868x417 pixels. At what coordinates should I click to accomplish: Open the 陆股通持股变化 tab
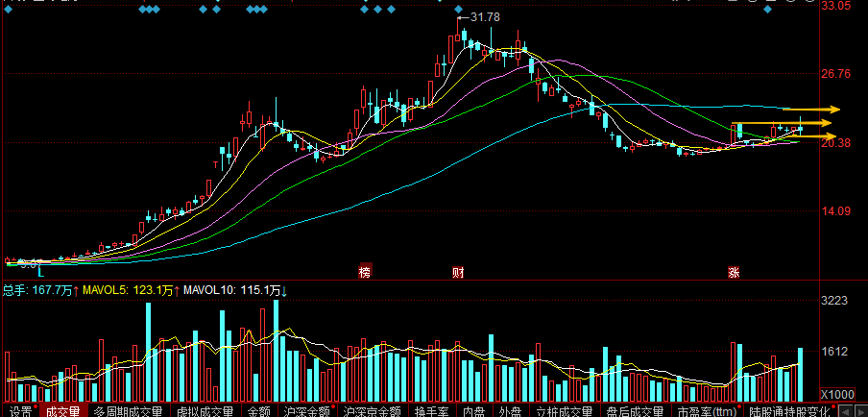789,411
